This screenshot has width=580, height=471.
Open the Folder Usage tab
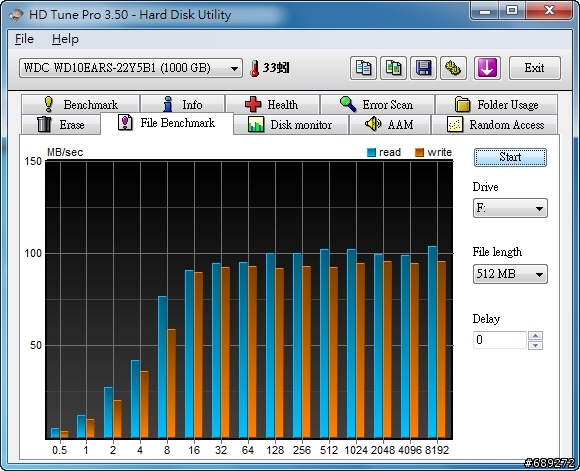coord(496,104)
